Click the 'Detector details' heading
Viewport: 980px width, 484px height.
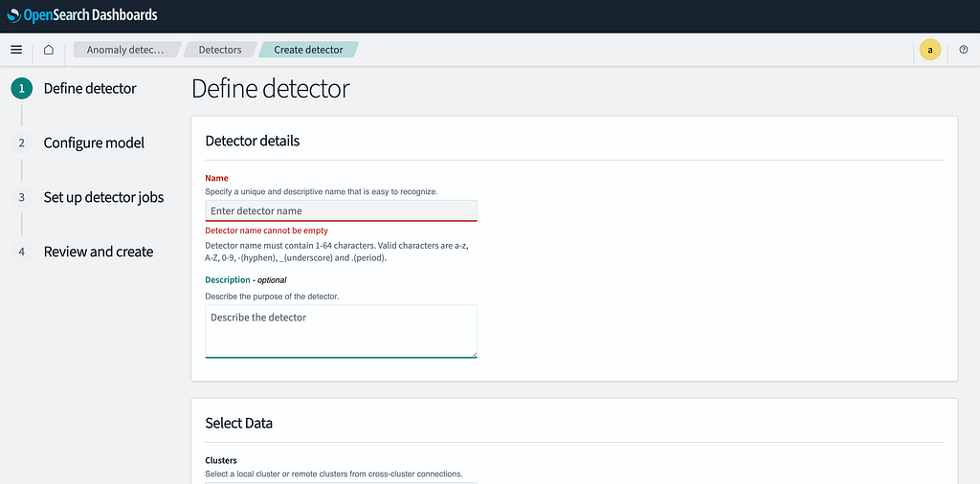click(x=253, y=142)
